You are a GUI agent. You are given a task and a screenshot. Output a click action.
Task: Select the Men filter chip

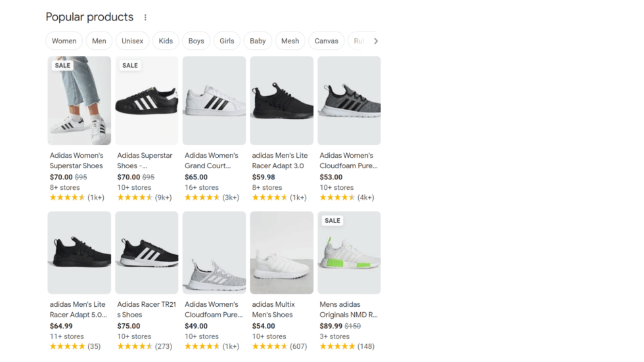(x=99, y=41)
